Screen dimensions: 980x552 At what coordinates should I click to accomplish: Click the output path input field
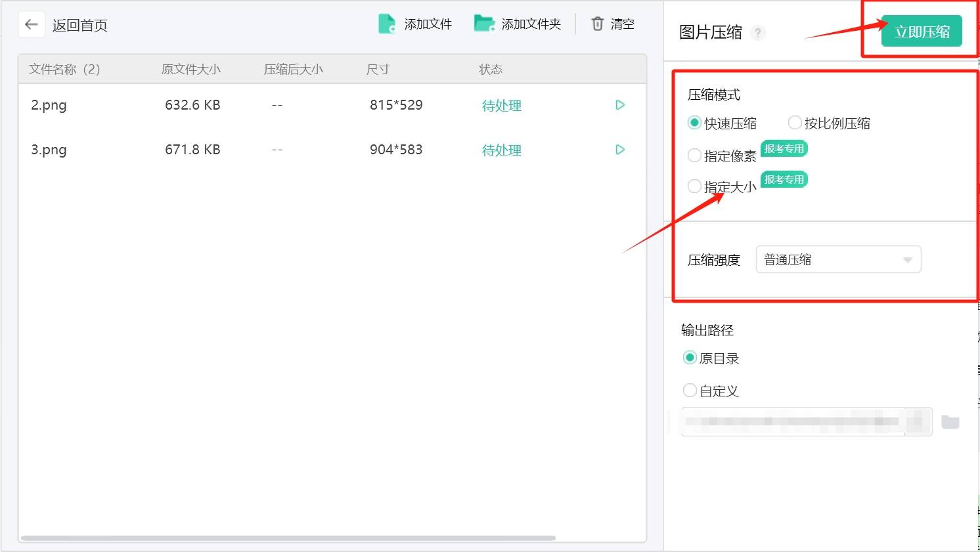[x=807, y=421]
